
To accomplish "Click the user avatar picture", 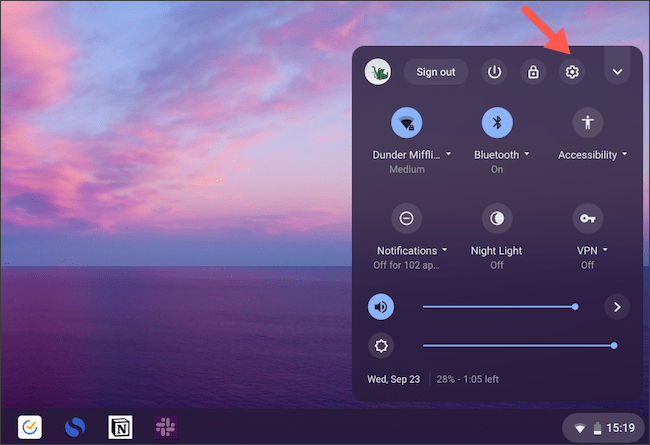I will (378, 72).
